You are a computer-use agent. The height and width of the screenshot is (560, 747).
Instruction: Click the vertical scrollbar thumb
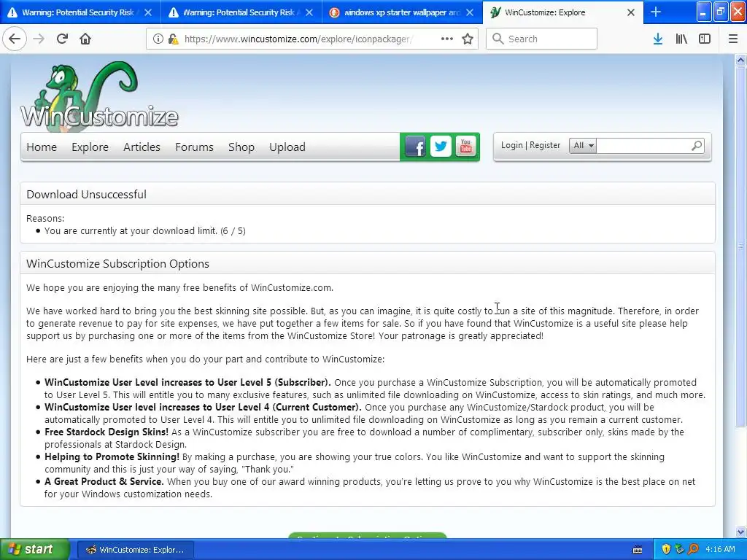point(740,246)
